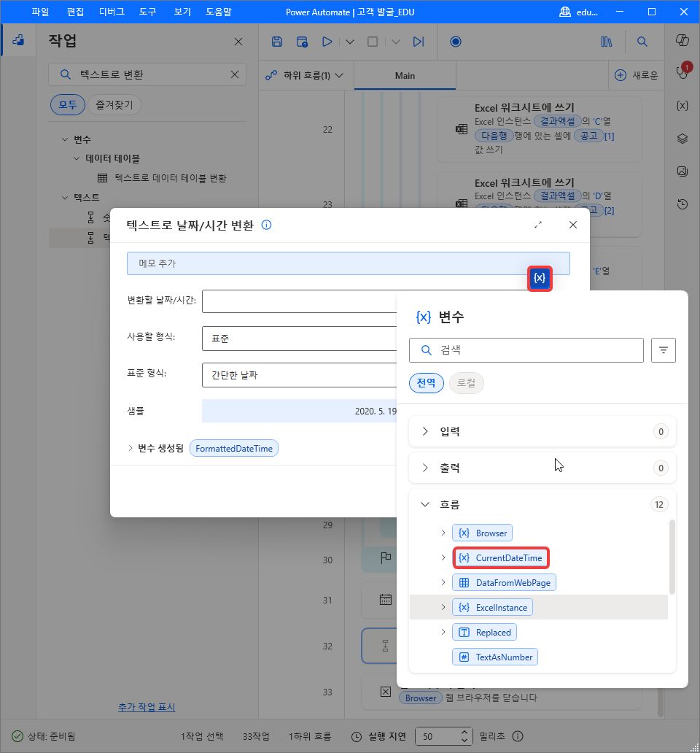This screenshot has height=753, width=700.
Task: Click the Stop flow icon
Action: coord(373,42)
